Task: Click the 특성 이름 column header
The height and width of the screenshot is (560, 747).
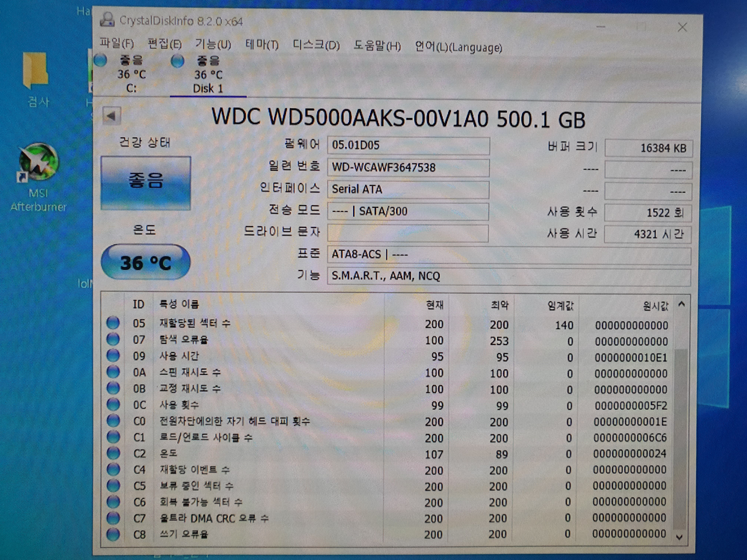Action: (179, 304)
